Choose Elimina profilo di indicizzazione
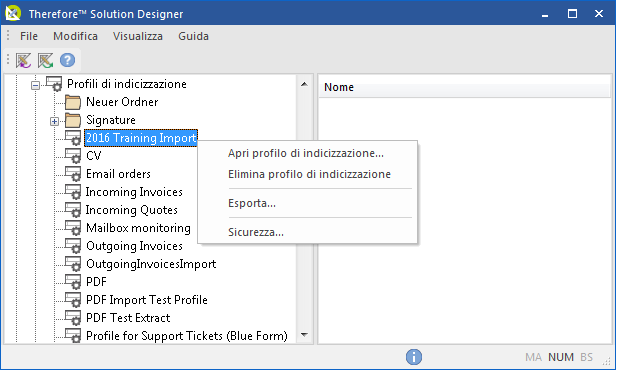The width and height of the screenshot is (617, 371). point(309,174)
